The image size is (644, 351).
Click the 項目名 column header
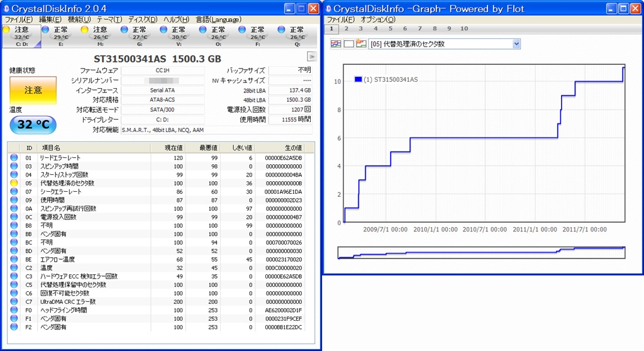tap(94, 148)
